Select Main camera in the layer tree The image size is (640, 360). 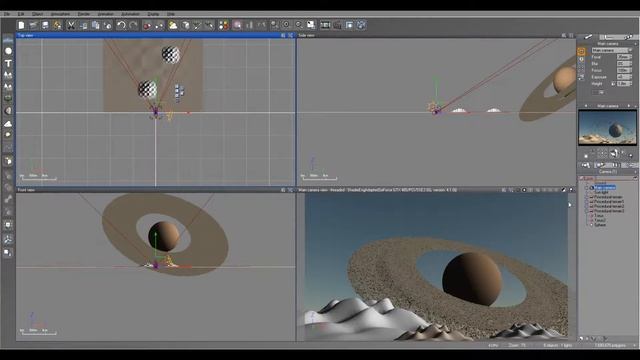(604, 187)
